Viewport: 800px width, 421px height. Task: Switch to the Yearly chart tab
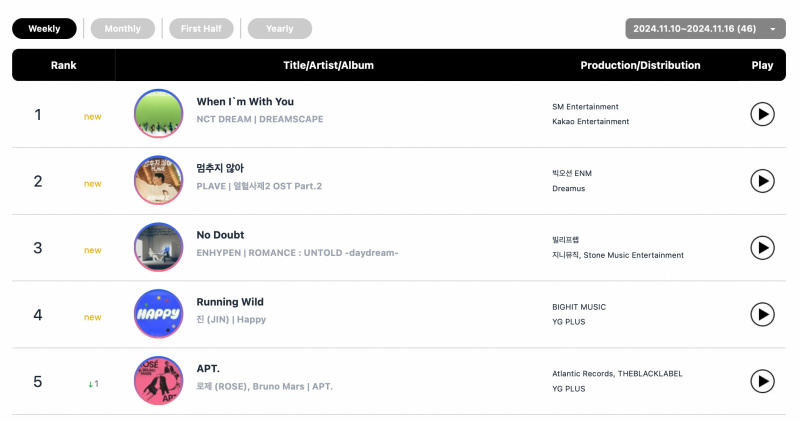(x=280, y=29)
